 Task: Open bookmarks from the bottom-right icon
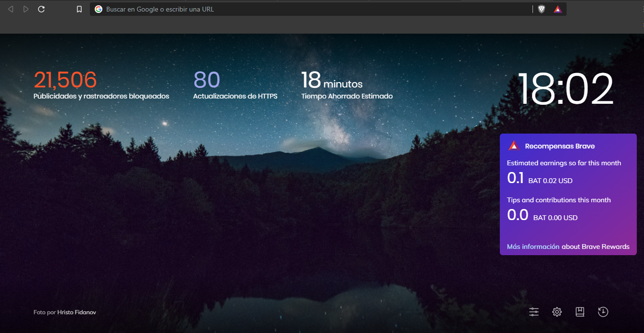point(580,312)
